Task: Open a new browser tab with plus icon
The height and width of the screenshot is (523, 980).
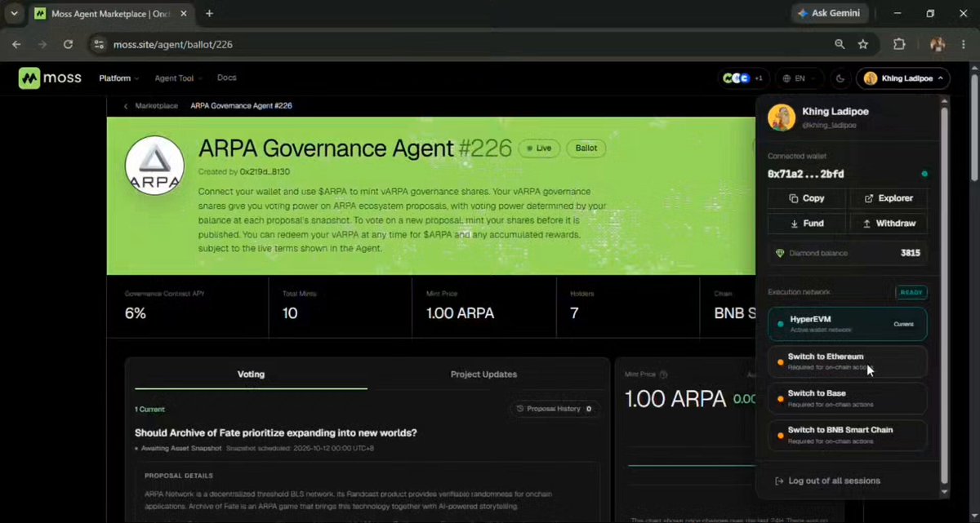Action: 209,14
